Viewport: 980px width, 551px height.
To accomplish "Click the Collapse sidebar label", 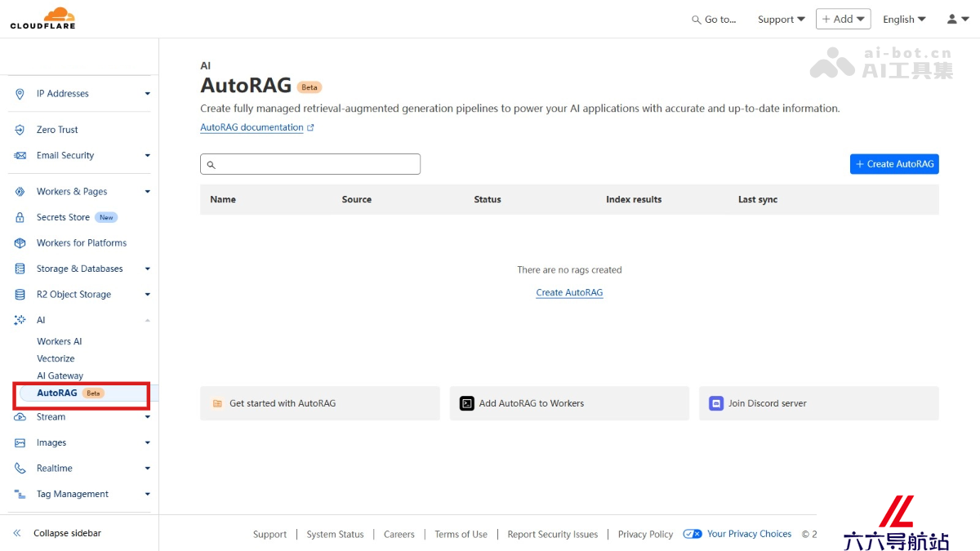I will (x=67, y=533).
